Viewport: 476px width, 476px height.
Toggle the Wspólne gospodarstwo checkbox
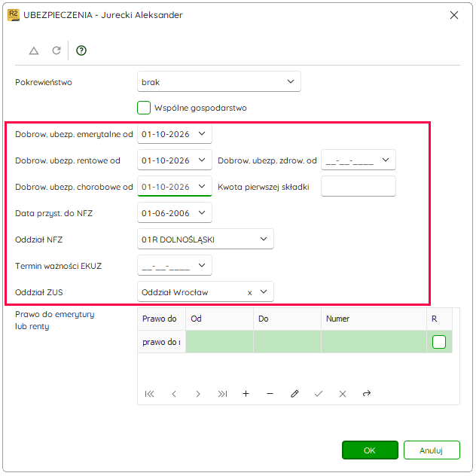pyautogui.click(x=144, y=108)
